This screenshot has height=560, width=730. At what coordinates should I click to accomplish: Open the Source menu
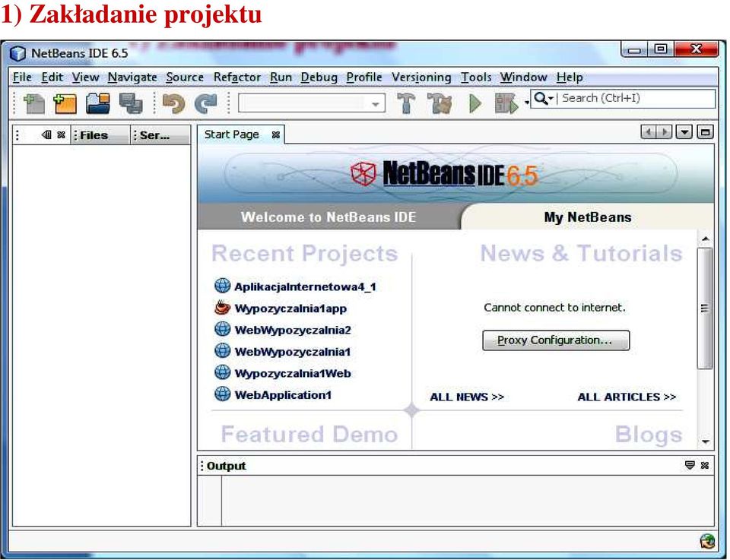click(x=185, y=78)
